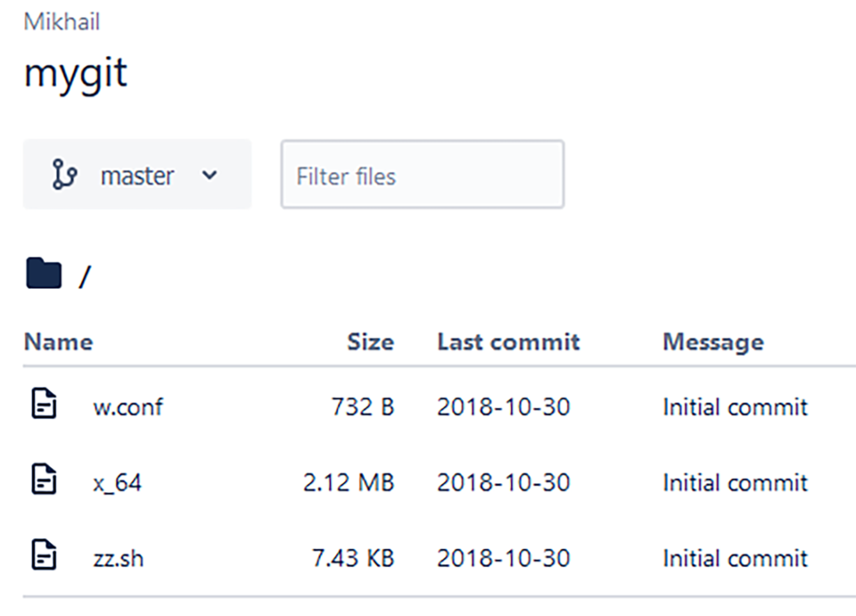Open the mygit repository title
The image size is (856, 616).
click(76, 71)
